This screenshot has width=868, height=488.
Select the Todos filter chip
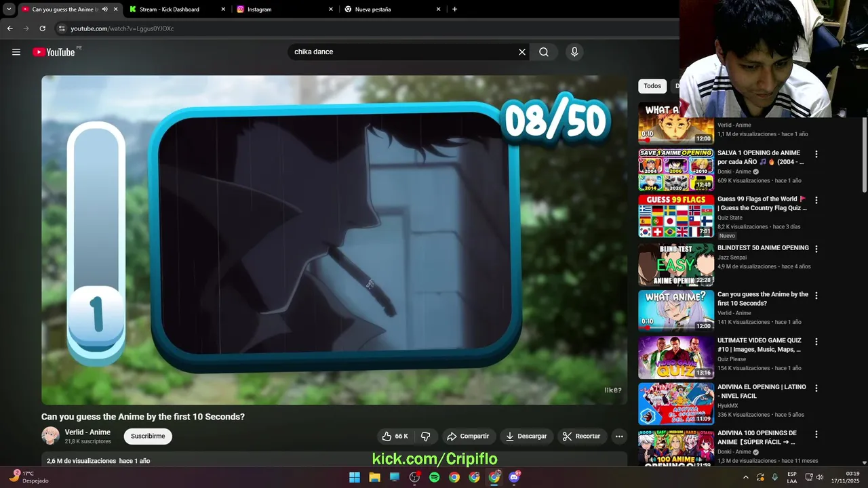(x=652, y=86)
